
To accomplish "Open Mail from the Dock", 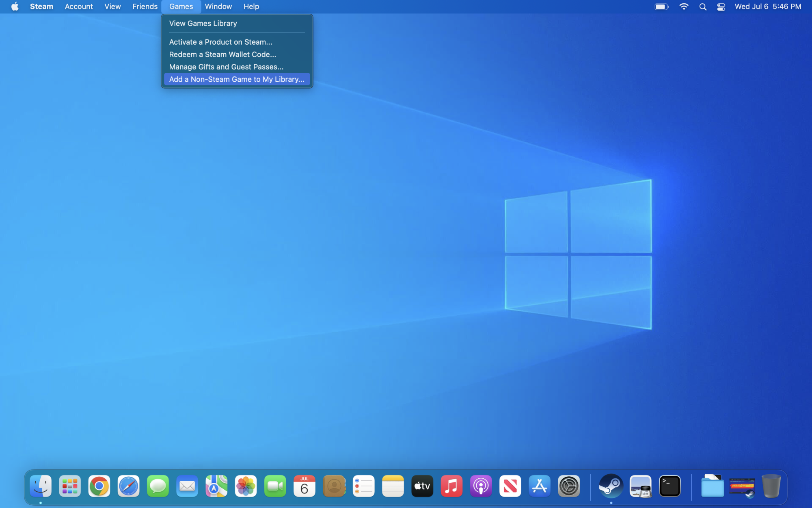I will [x=187, y=486].
